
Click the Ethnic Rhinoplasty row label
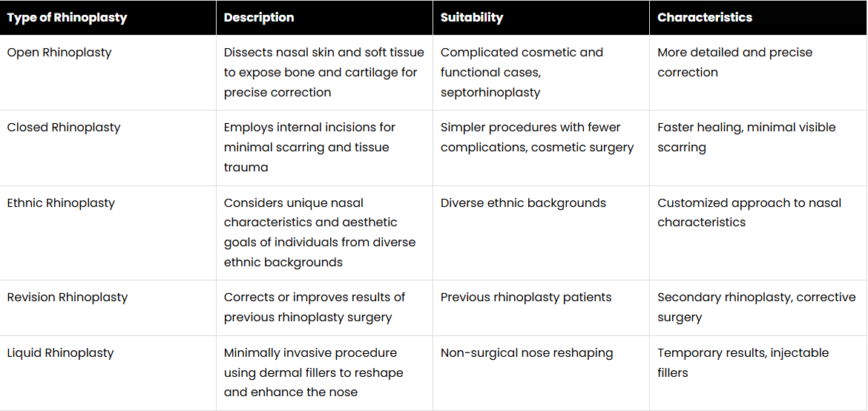tap(61, 203)
